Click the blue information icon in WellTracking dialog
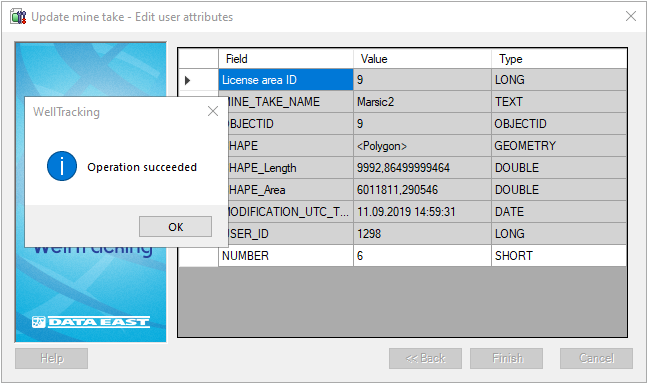648x385 pixels. tap(62, 166)
